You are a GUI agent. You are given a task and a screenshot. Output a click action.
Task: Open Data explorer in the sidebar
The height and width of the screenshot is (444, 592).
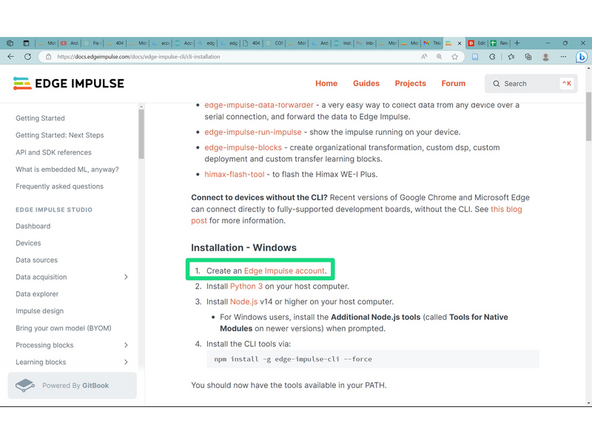coord(37,294)
